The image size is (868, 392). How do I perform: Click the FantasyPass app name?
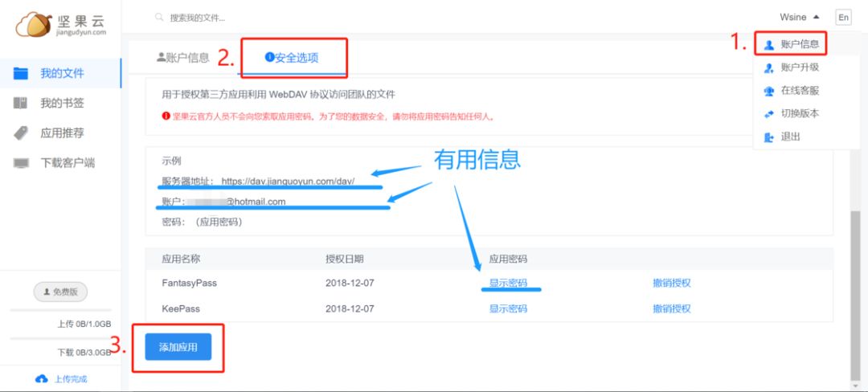click(190, 283)
